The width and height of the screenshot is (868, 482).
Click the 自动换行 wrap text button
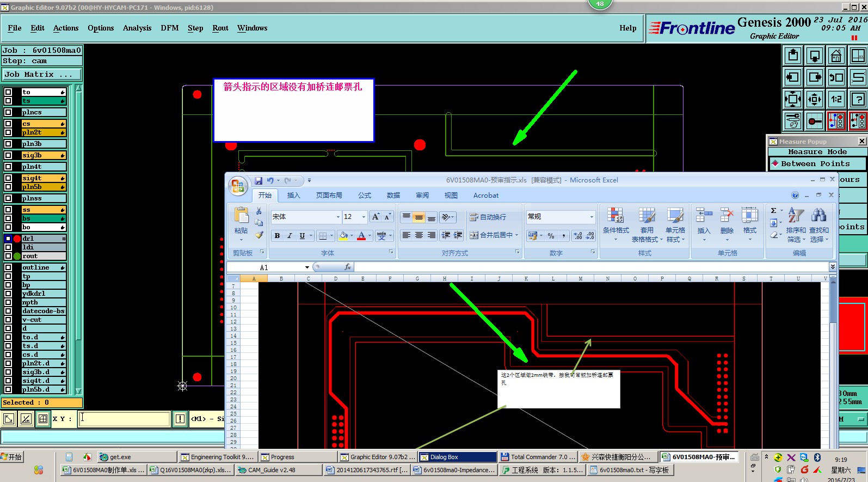coord(488,217)
